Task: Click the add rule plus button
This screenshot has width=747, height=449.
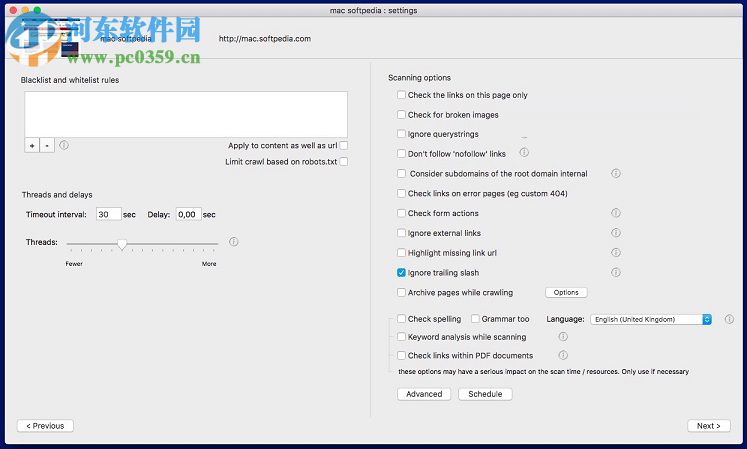Action: click(x=32, y=145)
